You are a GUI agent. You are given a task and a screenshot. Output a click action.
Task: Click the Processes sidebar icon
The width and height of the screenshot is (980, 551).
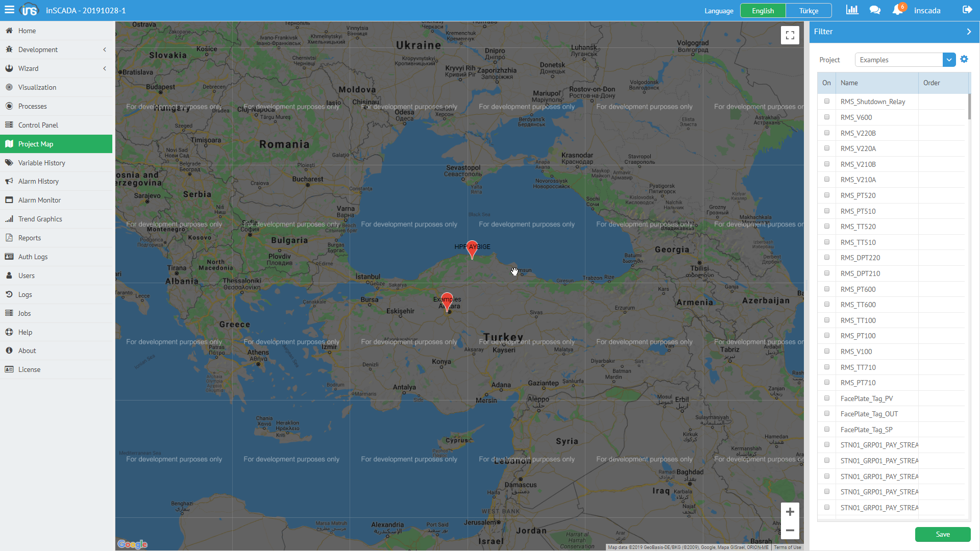(9, 106)
